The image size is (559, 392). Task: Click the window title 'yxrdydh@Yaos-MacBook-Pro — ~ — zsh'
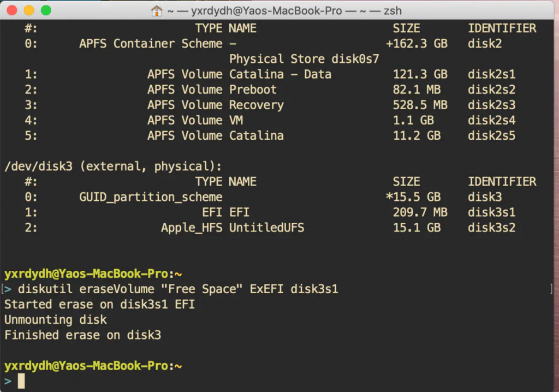284,11
